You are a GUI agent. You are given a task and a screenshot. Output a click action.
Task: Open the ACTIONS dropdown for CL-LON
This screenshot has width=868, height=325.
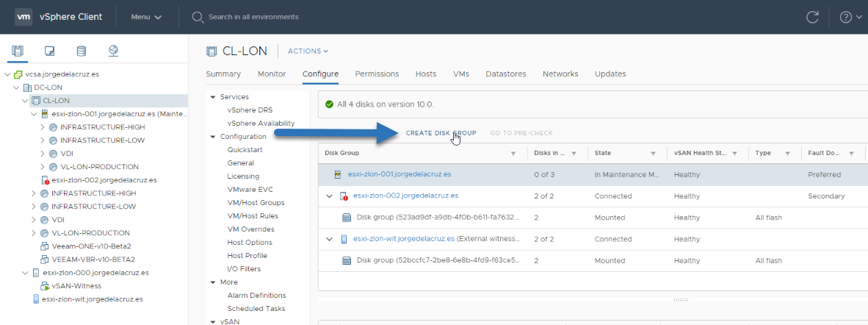[x=308, y=51]
